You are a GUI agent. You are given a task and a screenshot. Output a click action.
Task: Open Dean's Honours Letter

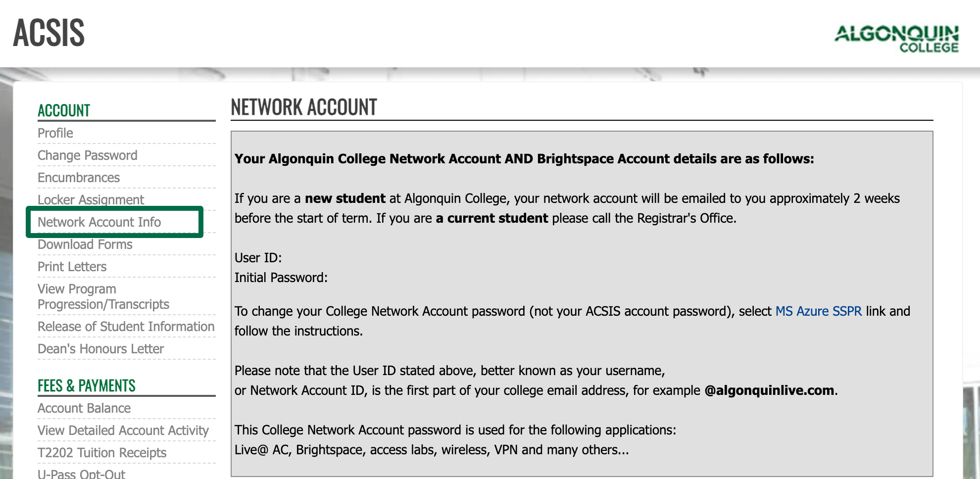(100, 349)
